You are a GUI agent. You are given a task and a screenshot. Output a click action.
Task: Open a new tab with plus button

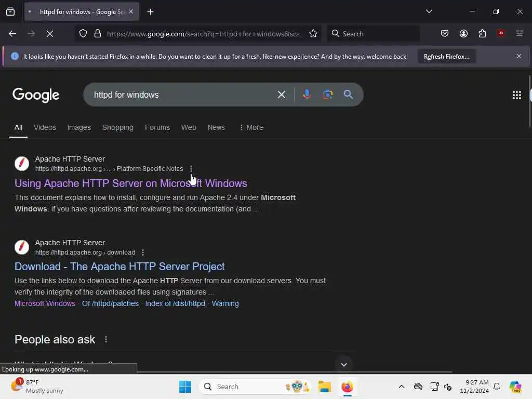150,12
